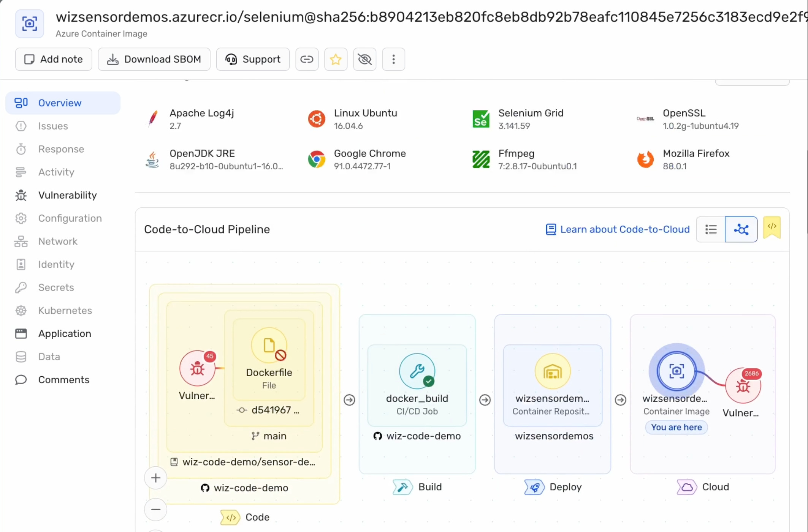Toggle the ignore eye-slash icon
Screen dimensions: 808x532
pyautogui.click(x=364, y=59)
